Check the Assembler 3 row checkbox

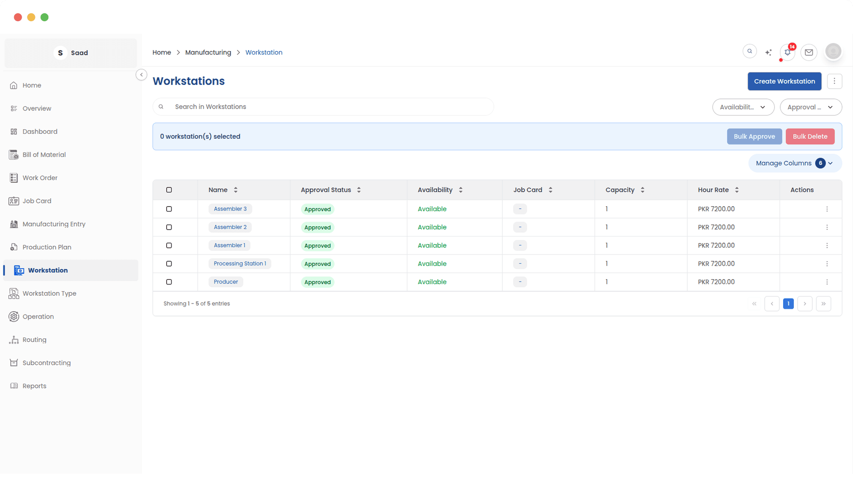pos(169,209)
